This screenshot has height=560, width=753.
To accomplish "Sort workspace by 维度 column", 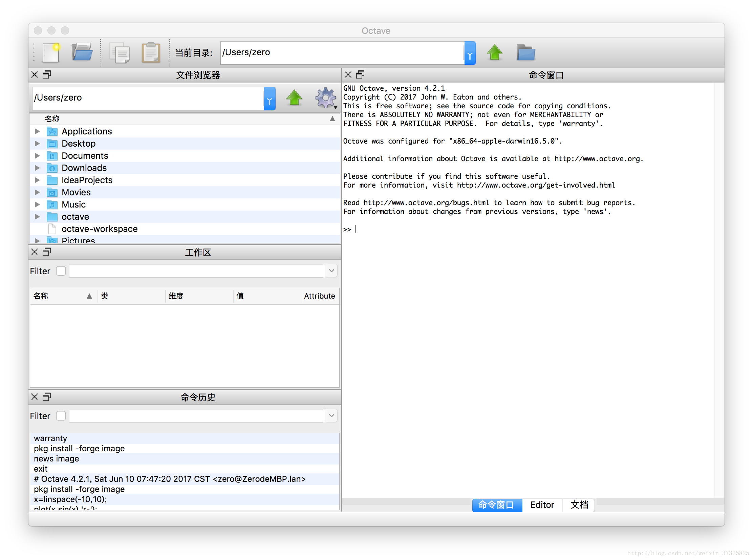I will tap(199, 296).
